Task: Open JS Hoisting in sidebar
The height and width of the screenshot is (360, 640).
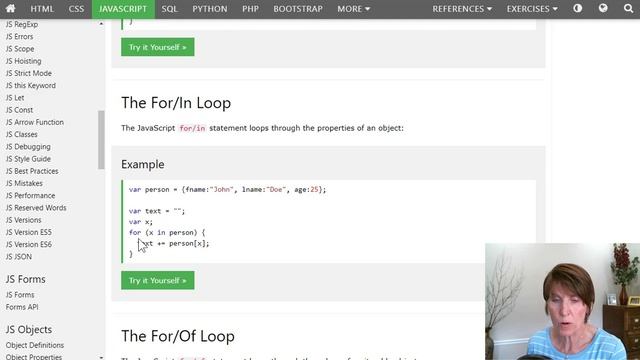Action: [x=23, y=61]
